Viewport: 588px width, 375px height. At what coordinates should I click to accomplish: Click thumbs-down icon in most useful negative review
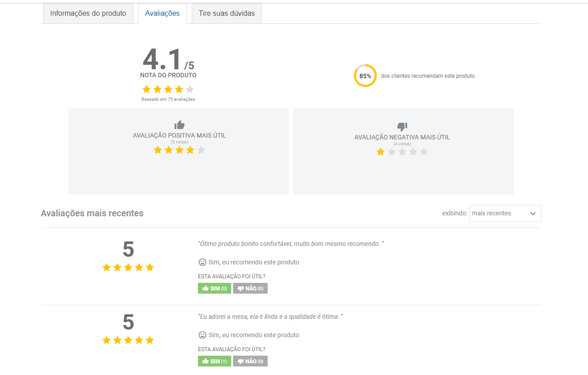(x=402, y=127)
